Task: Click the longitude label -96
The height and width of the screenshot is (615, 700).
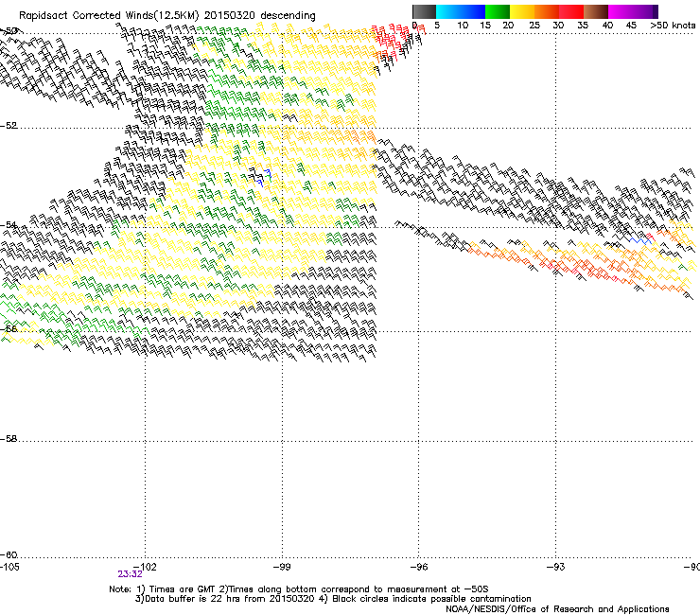Action: tap(418, 567)
